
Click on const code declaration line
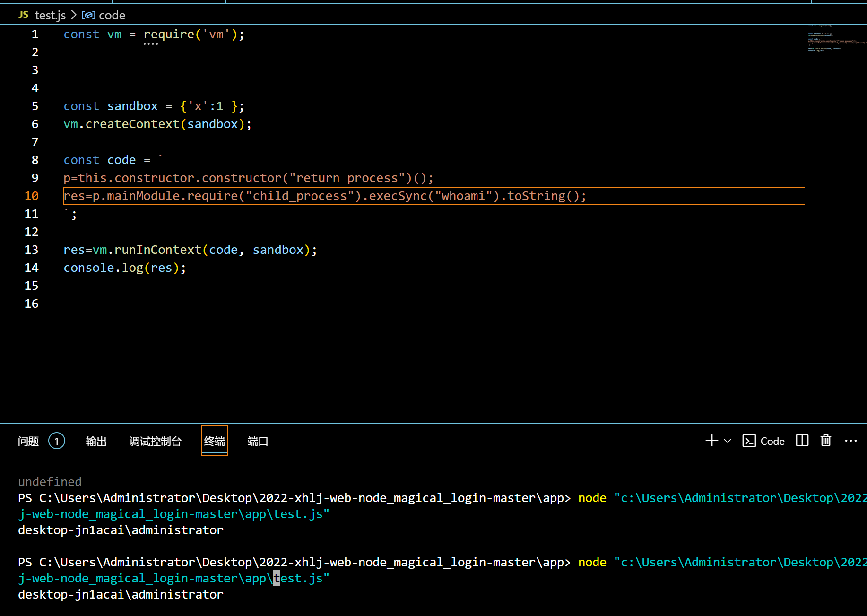(113, 160)
